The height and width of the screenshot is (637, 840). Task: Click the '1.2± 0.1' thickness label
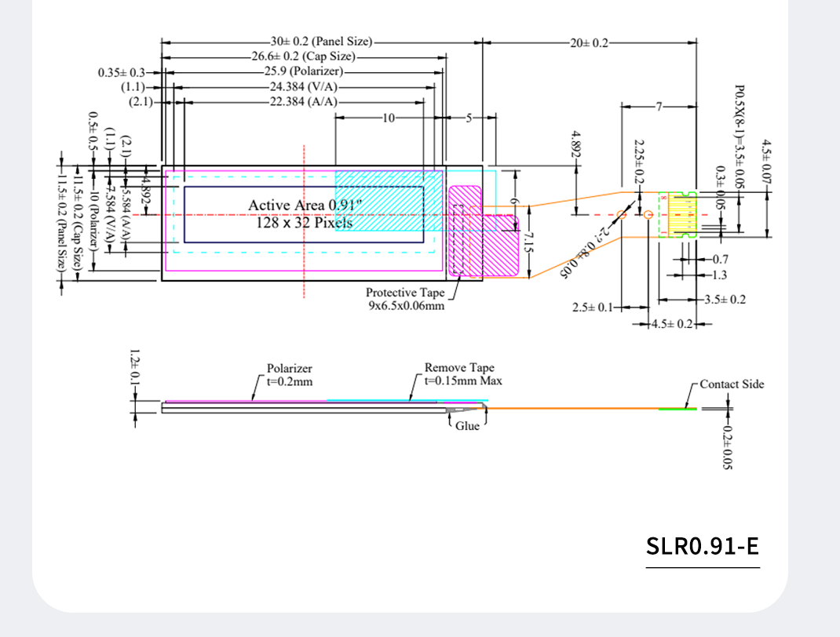(135, 367)
